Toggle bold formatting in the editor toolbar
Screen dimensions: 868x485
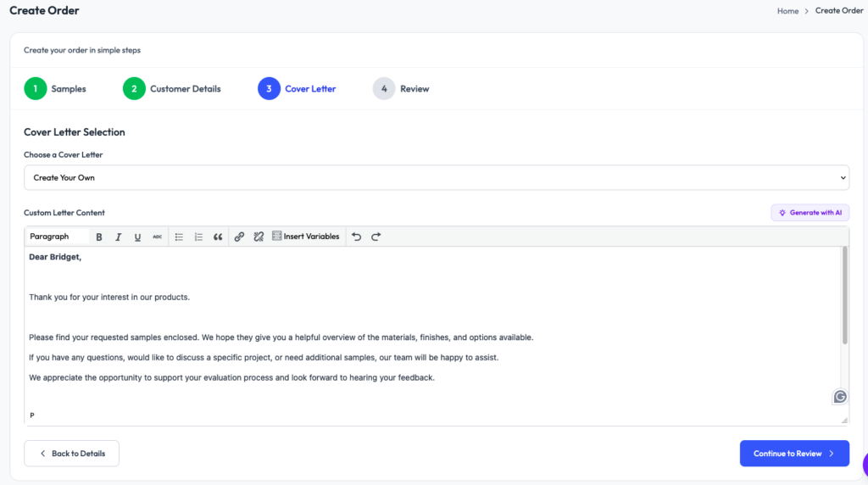tap(99, 237)
